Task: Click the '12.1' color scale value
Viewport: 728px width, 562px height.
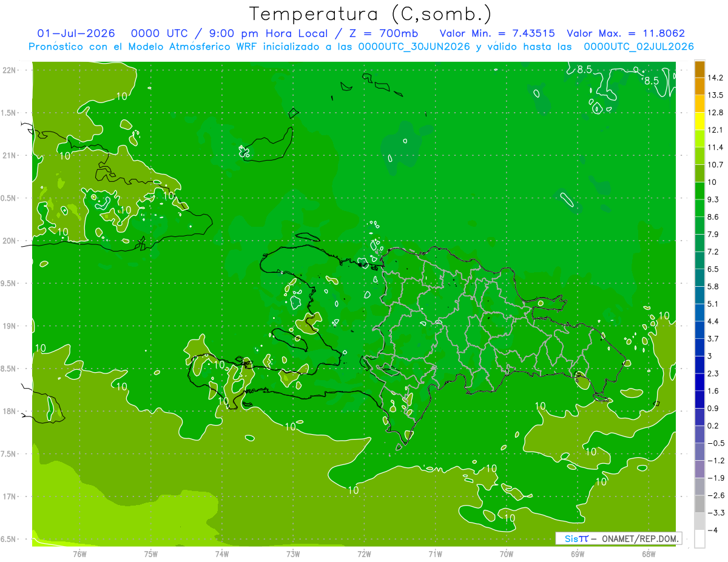Action: [x=716, y=130]
